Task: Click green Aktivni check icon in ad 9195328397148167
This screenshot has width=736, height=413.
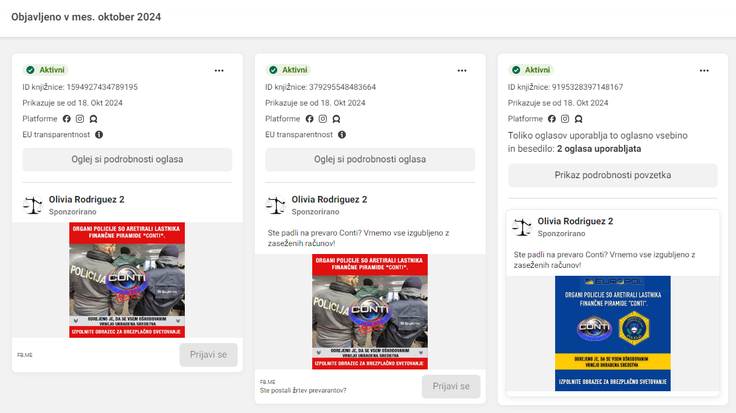Action: (x=516, y=70)
